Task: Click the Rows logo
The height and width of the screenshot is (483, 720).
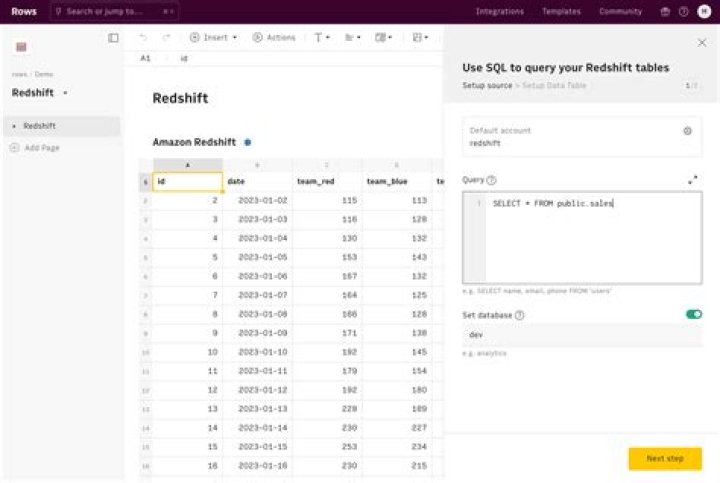Action: pyautogui.click(x=24, y=11)
